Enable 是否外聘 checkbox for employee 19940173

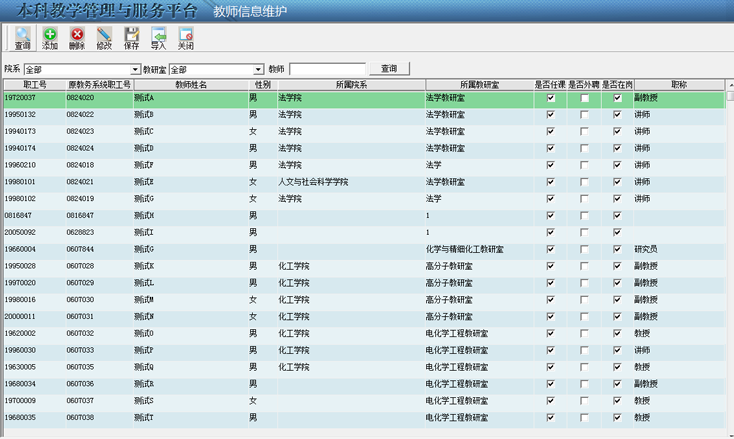tap(584, 132)
